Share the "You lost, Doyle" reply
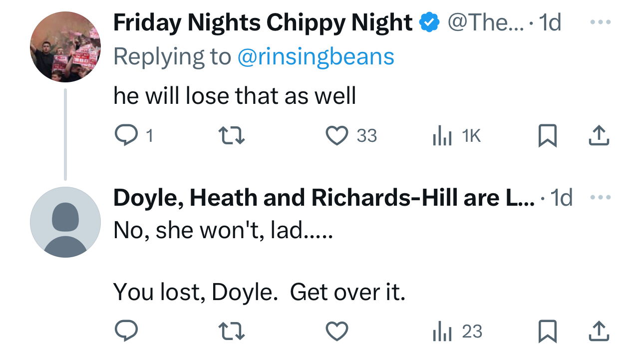The height and width of the screenshot is (358, 644). pos(599,331)
